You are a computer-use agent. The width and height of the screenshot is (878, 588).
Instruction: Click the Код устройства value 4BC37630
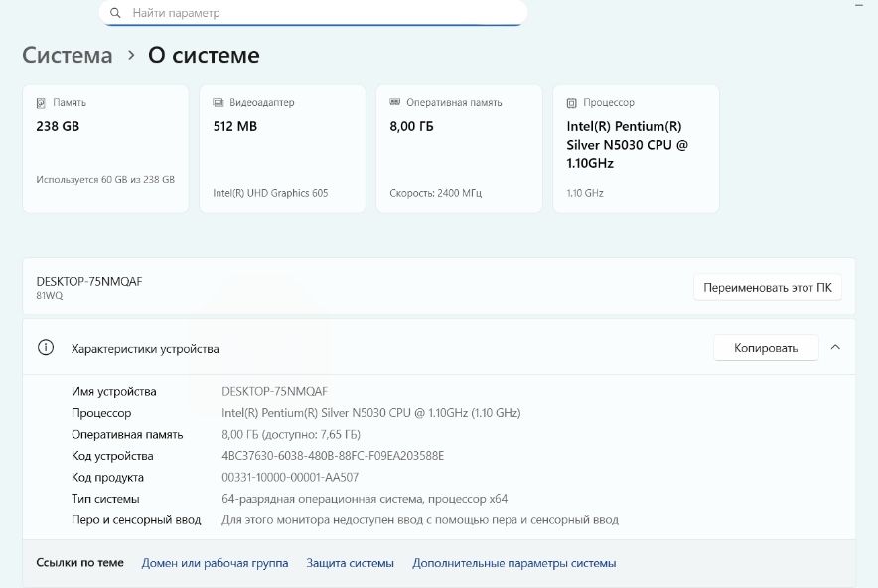tap(333, 456)
